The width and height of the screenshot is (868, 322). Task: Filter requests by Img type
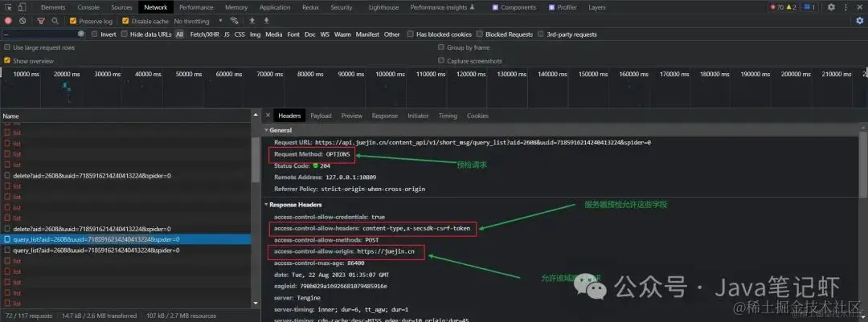[x=256, y=35]
